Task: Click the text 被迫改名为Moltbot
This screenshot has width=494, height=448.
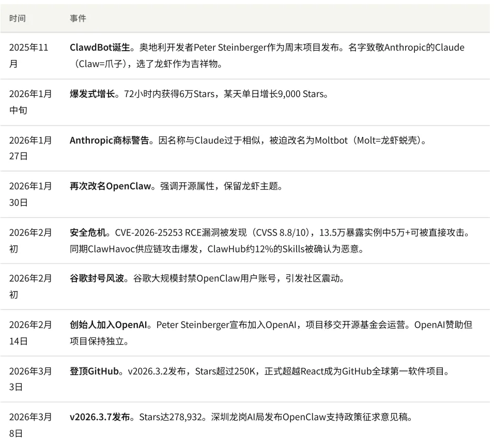Action: click(x=308, y=140)
